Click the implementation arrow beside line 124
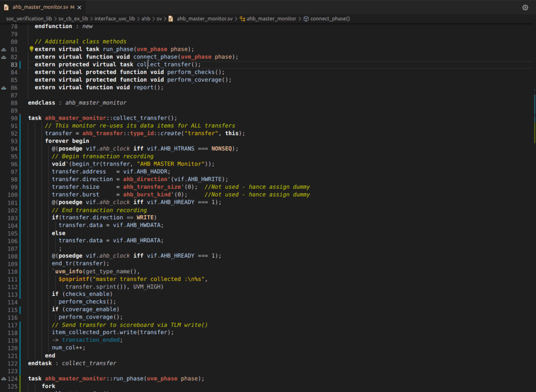The image size is (536, 392). coord(4,378)
